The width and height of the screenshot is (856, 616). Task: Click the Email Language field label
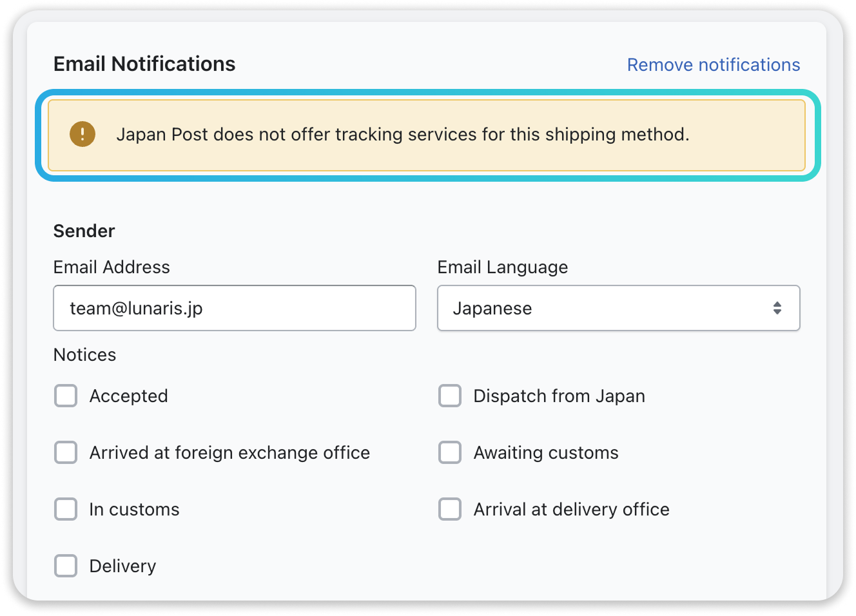503,267
